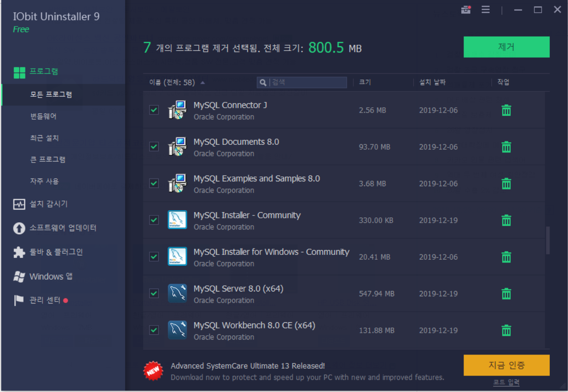Uncheck MySQL Installer for Windows - Community checkbox

[x=154, y=256]
